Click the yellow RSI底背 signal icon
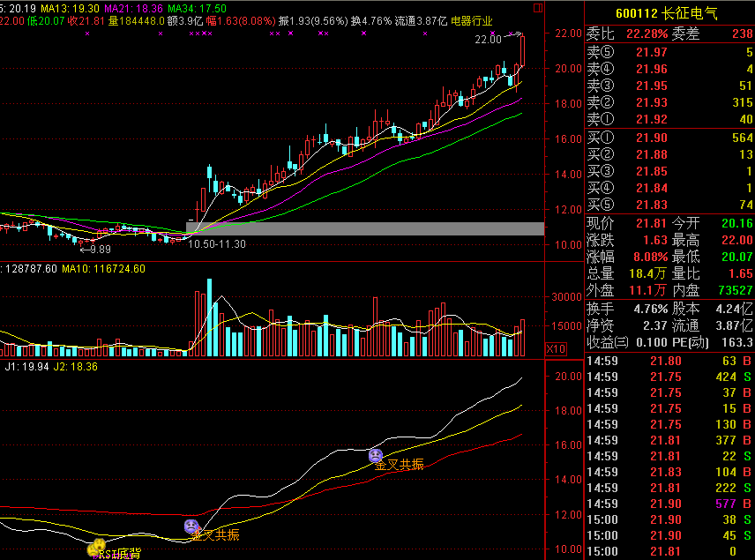The image size is (755, 560). tap(96, 548)
